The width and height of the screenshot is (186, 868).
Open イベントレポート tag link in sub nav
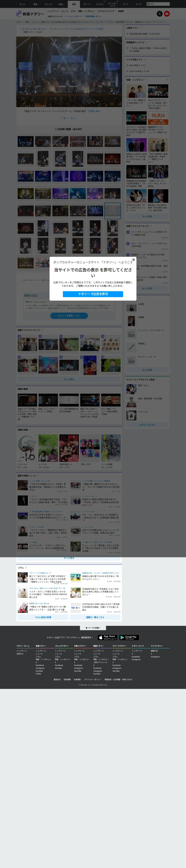(73, 16)
